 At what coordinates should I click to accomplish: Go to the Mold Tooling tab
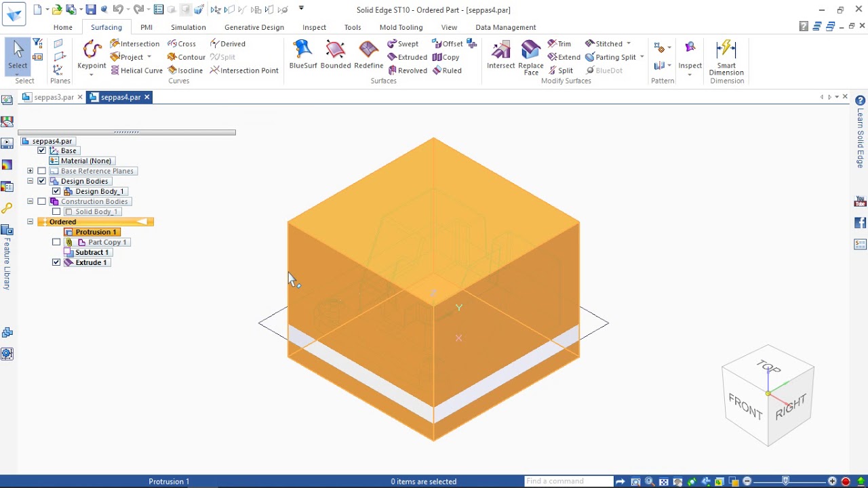[x=401, y=27]
